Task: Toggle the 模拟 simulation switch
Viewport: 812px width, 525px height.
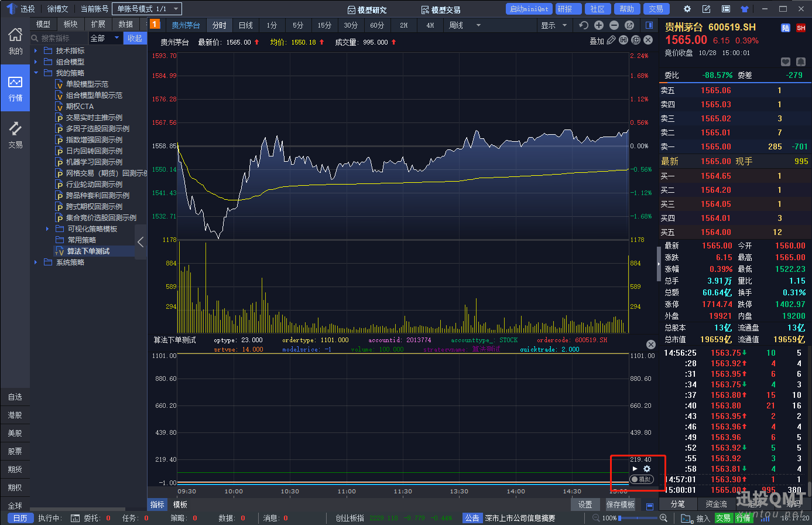Action: click(642, 479)
